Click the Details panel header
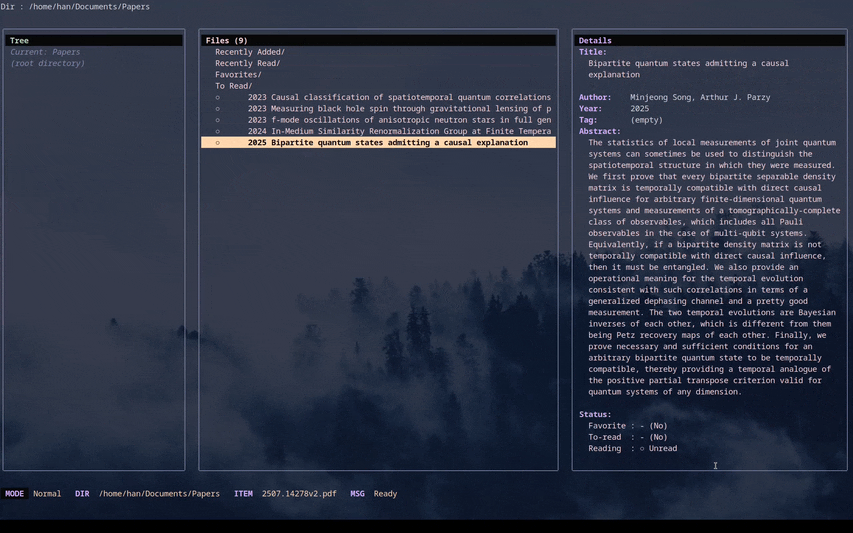Screen dimensions: 853x533 tap(710, 41)
